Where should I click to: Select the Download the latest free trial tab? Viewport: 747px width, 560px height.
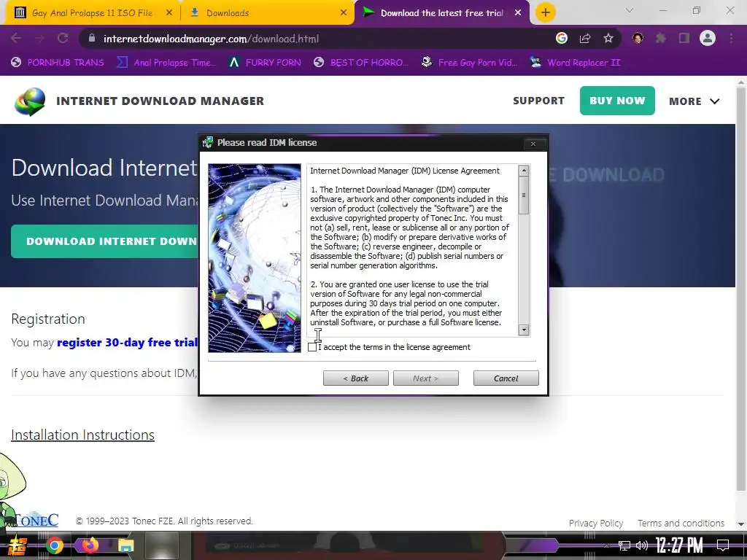click(441, 13)
